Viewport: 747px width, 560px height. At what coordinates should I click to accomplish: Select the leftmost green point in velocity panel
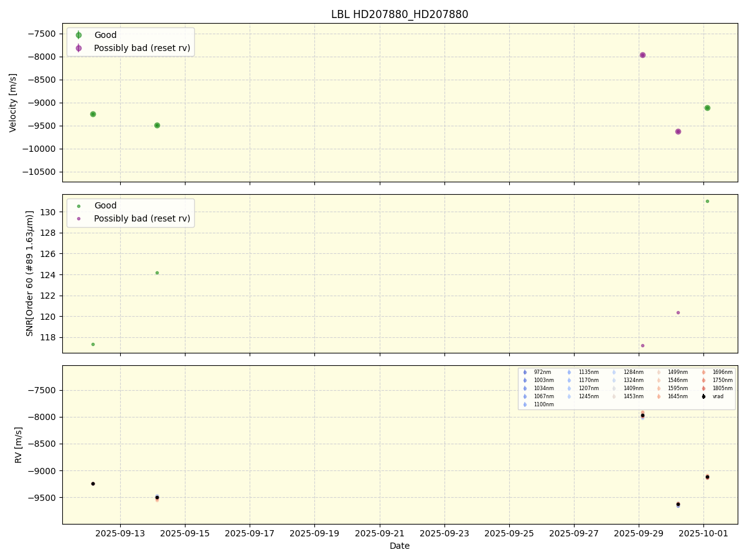coord(93,114)
